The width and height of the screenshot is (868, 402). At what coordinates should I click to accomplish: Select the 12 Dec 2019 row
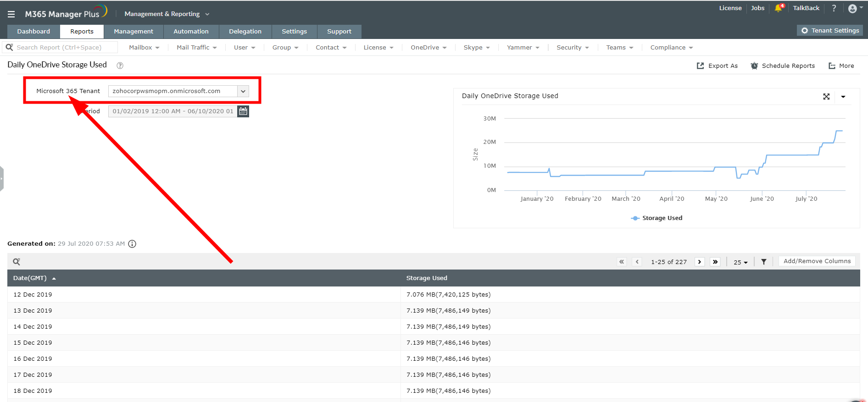click(x=434, y=295)
